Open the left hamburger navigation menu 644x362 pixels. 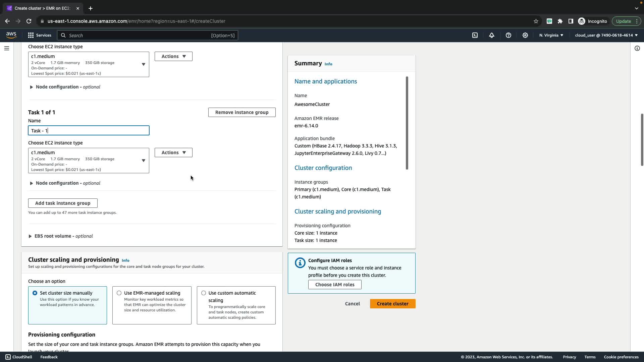click(x=6, y=48)
